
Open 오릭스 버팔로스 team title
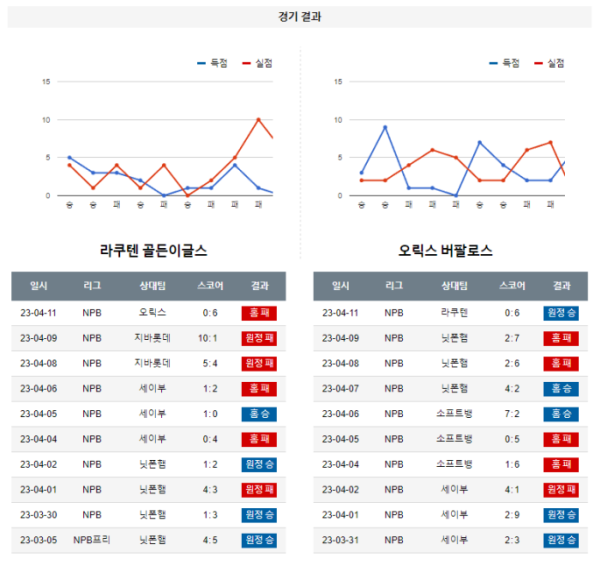click(x=445, y=251)
